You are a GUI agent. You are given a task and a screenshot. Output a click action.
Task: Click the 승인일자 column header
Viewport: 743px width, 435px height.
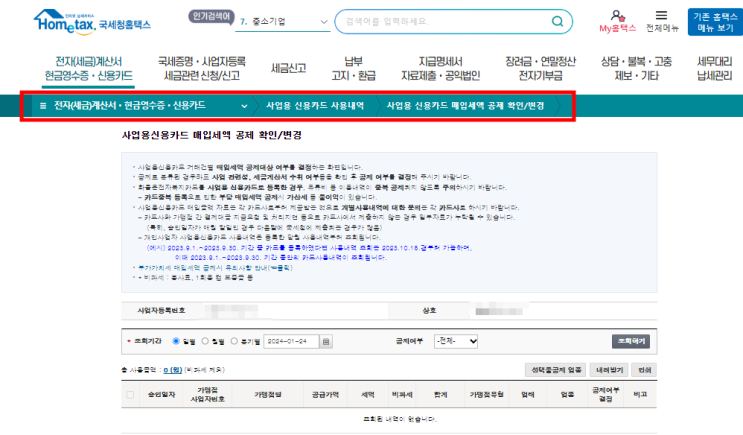coord(161,394)
